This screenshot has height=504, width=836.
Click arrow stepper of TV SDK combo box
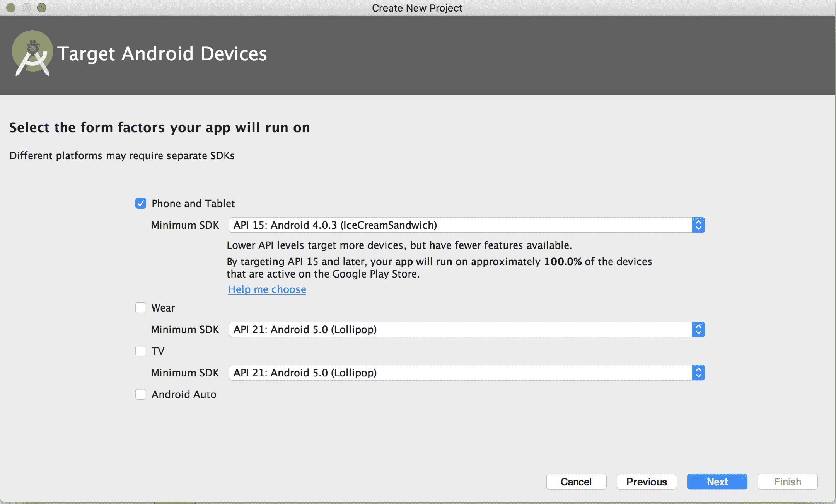[x=698, y=373]
